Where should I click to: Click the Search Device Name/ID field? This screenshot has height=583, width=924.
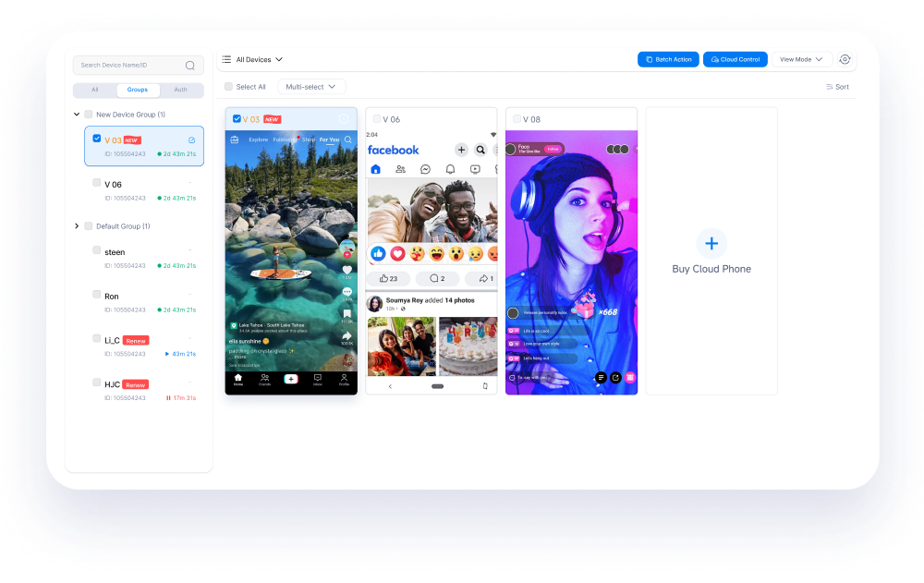[x=129, y=66]
